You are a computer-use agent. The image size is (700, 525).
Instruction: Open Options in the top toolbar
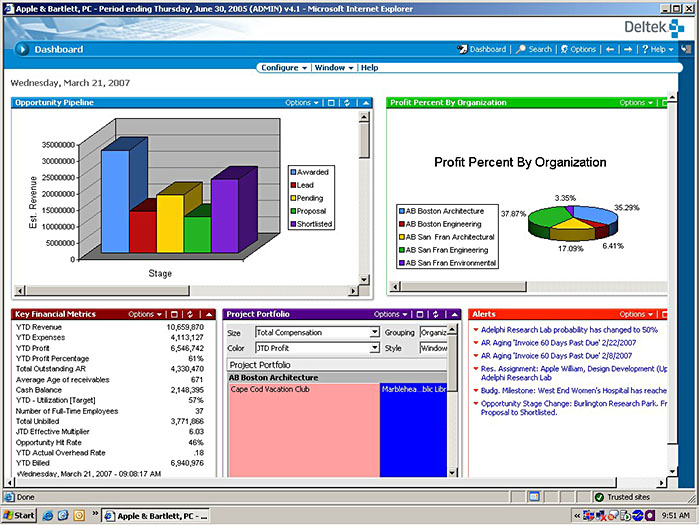(578, 49)
